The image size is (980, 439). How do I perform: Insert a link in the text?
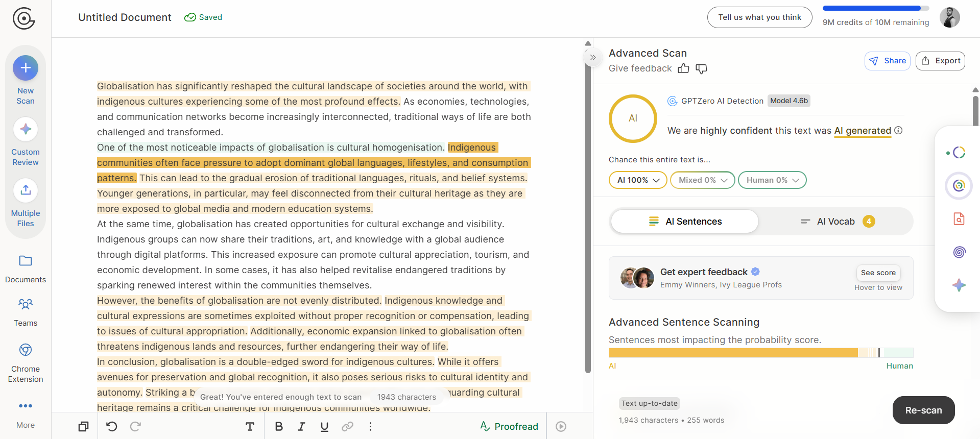[347, 426]
